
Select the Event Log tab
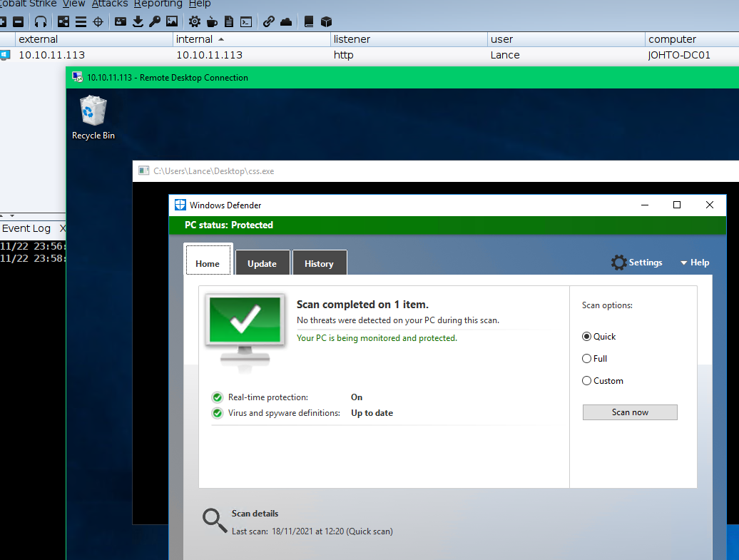[26, 228]
